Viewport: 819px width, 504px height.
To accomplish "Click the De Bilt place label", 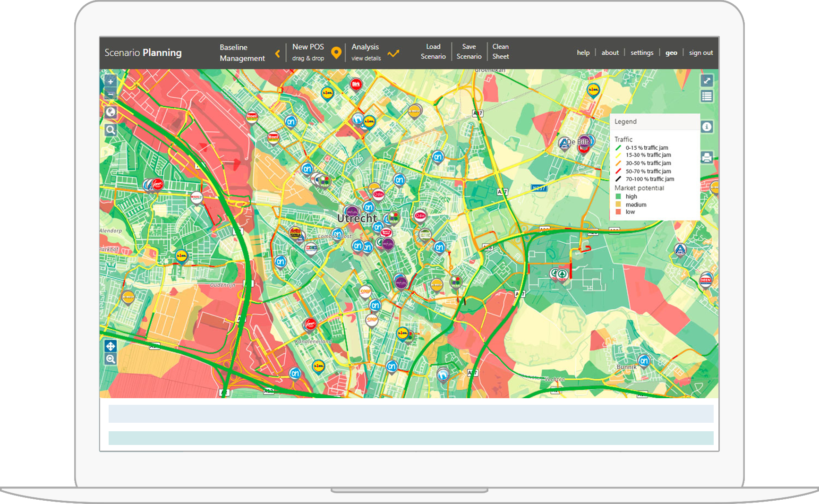I will point(578,142).
